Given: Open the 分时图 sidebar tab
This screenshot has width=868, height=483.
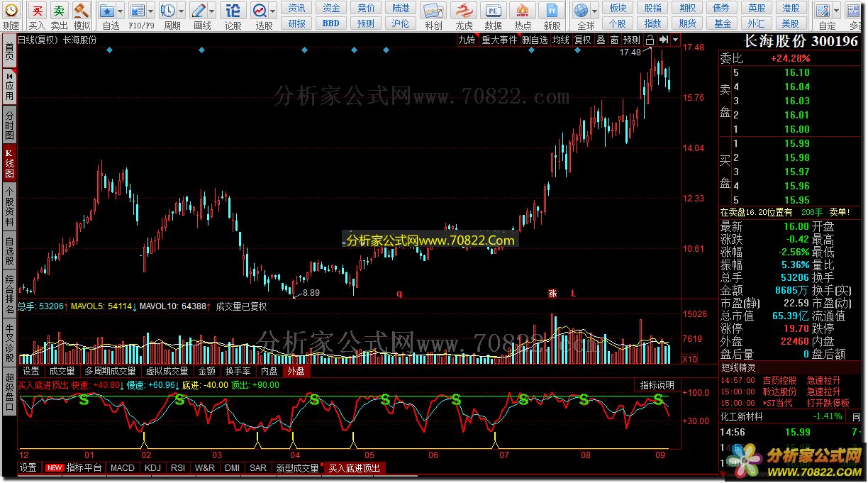Looking at the screenshot, I should (x=9, y=124).
